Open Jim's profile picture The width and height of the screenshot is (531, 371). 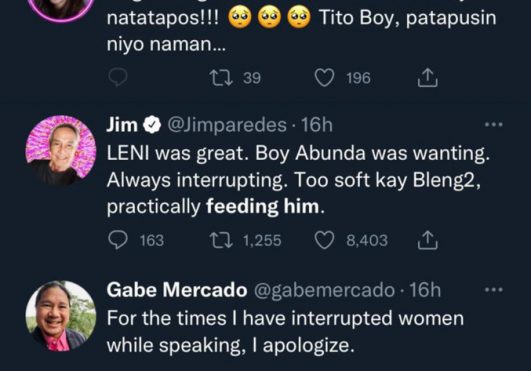pos(61,151)
